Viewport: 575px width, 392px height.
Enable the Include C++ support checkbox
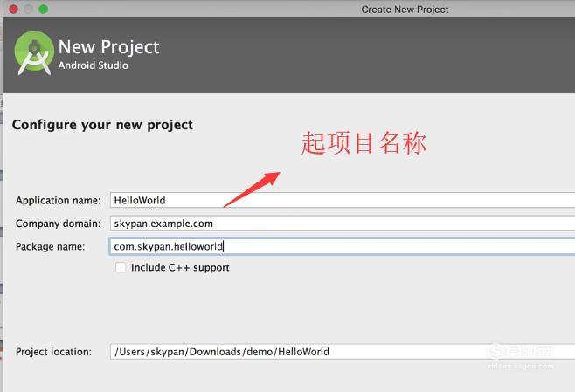(121, 267)
